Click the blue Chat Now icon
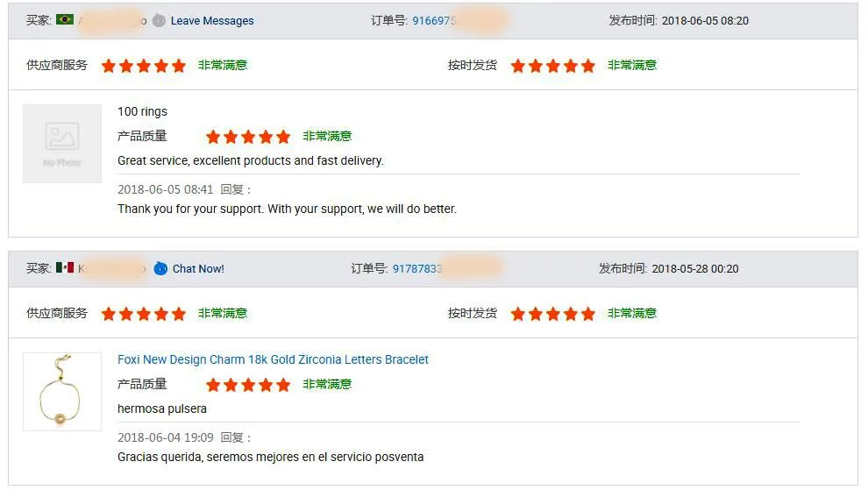The width and height of the screenshot is (868, 497). coord(160,268)
